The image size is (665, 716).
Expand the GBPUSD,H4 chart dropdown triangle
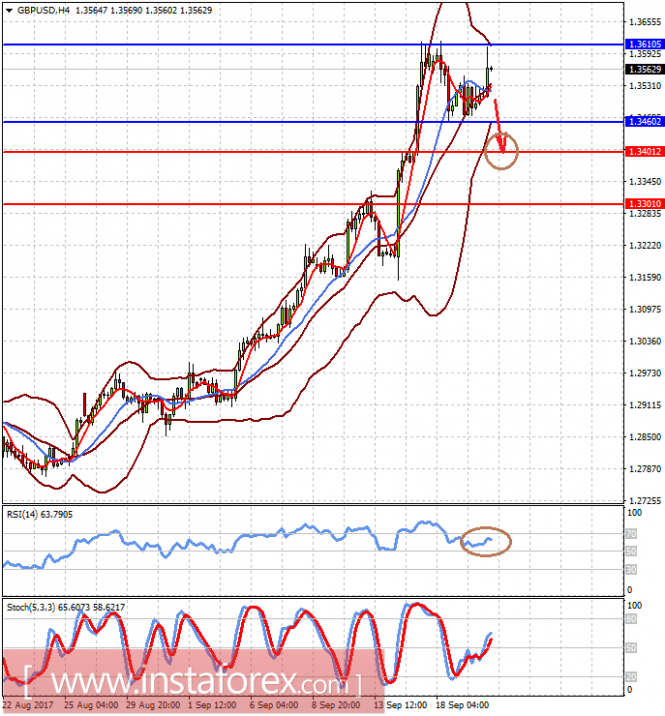click(9, 11)
